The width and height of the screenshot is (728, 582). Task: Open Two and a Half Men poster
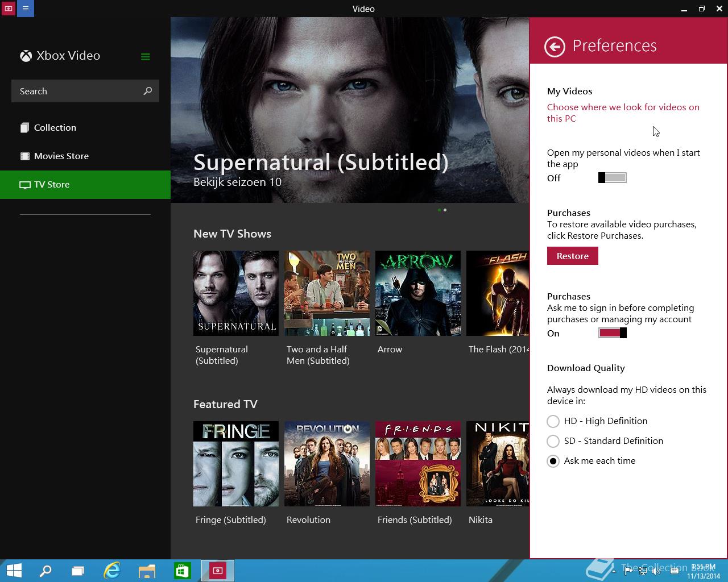coord(327,293)
